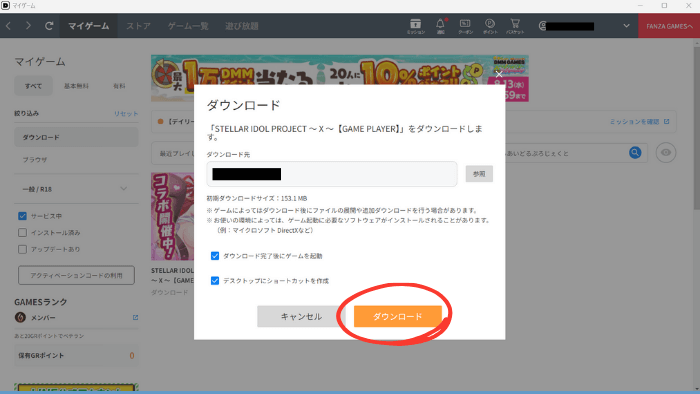
Task: Click the STELLAR IDOL game thumbnail
Action: pos(172,216)
